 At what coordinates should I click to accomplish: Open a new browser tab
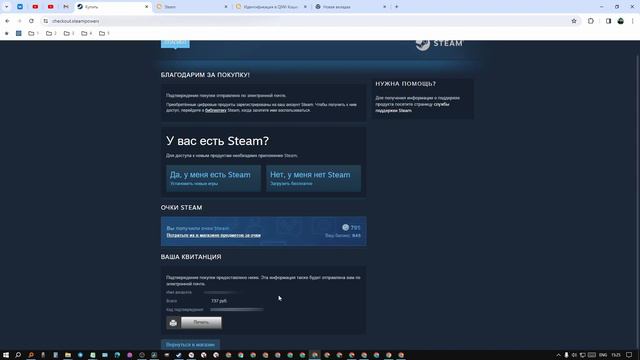pyautogui.click(x=396, y=7)
